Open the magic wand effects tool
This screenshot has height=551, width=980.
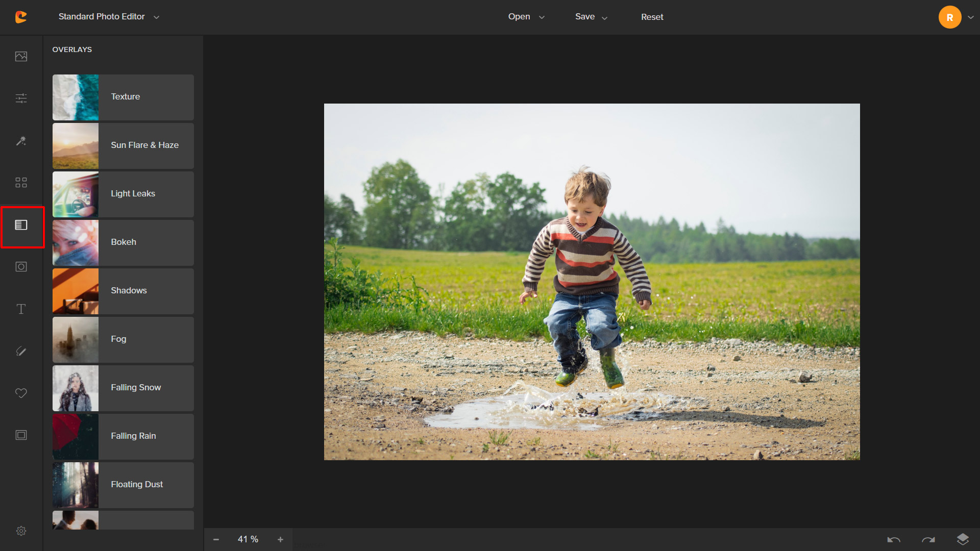[x=21, y=141]
